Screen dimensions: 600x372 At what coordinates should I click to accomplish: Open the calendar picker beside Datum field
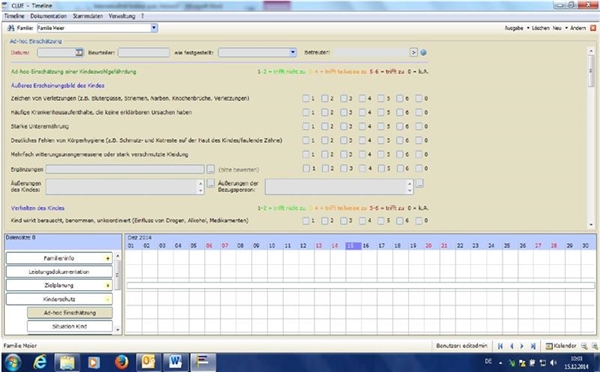click(79, 52)
